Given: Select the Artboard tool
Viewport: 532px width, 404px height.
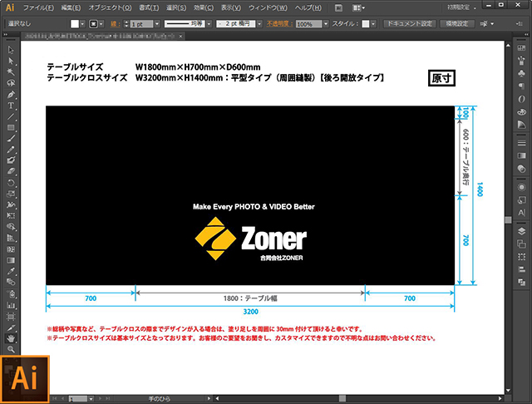Looking at the screenshot, I should point(11,317).
